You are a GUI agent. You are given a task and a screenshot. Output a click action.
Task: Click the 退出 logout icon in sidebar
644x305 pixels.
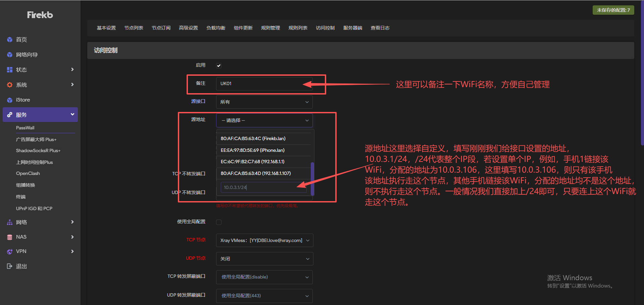coord(10,266)
